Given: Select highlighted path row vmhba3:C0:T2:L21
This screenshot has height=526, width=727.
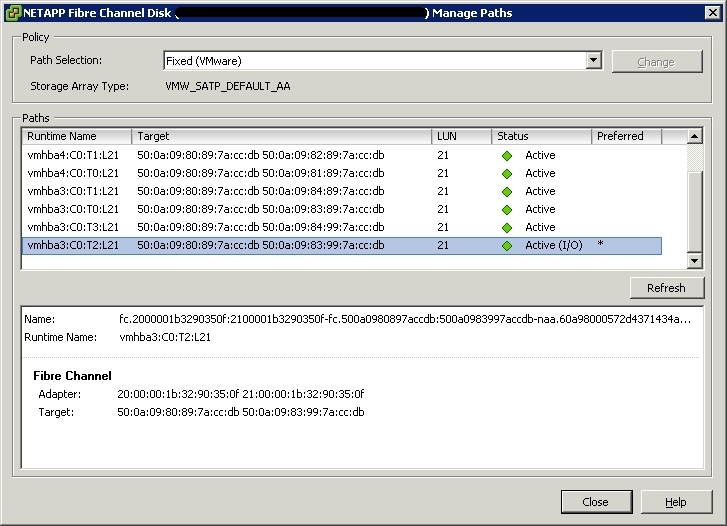Looking at the screenshot, I should (x=342, y=245).
